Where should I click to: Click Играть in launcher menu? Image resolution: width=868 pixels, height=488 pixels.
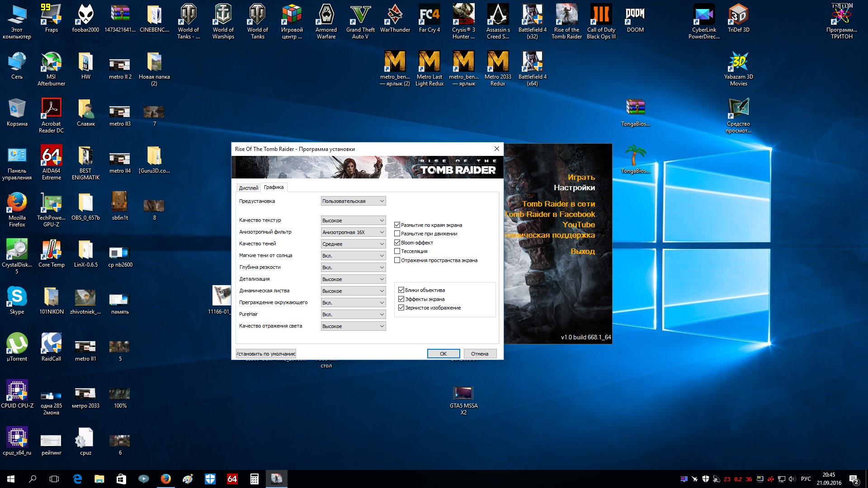click(x=581, y=177)
